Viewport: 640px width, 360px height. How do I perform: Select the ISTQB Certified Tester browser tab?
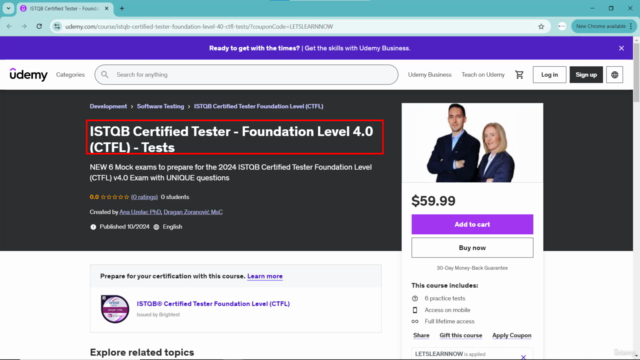coord(64,9)
